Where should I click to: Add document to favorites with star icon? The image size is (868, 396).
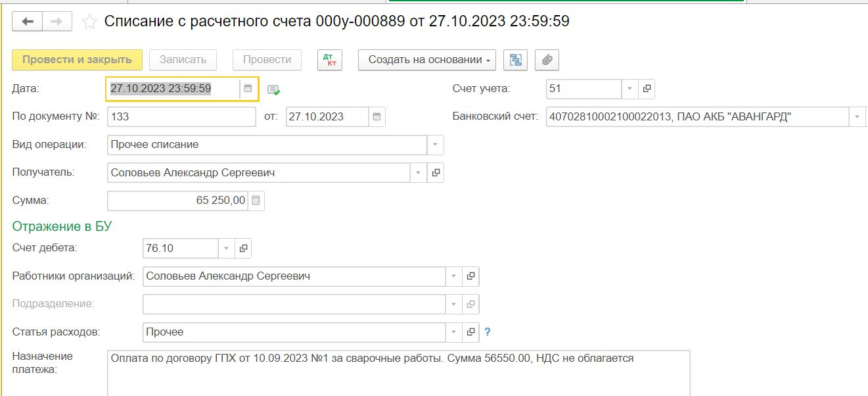[x=89, y=22]
